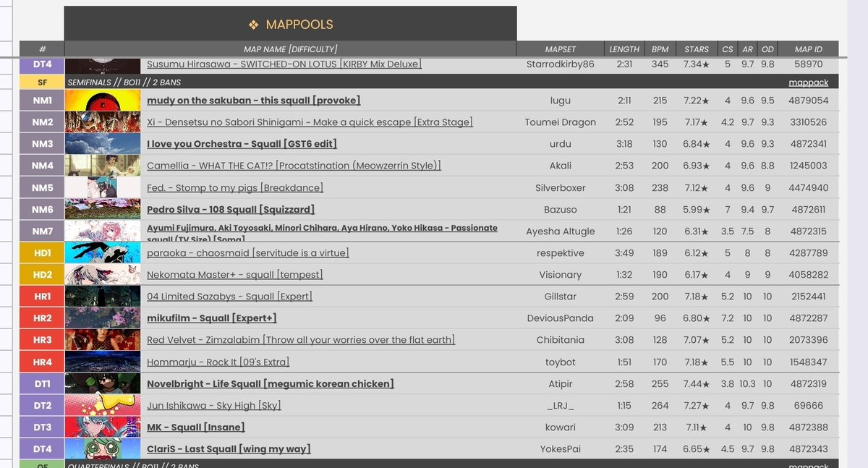The height and width of the screenshot is (468, 868).
Task: Open mudy on the sakuban - this squall link
Action: coord(253,101)
